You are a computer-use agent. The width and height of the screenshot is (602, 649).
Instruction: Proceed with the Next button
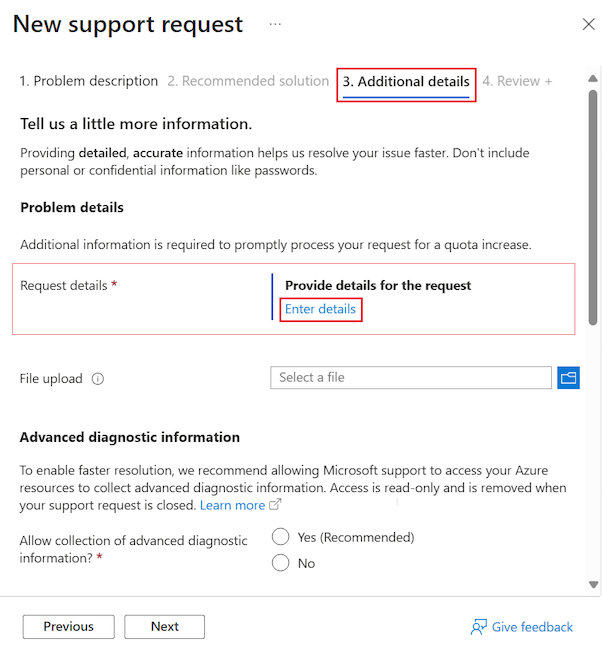click(165, 626)
